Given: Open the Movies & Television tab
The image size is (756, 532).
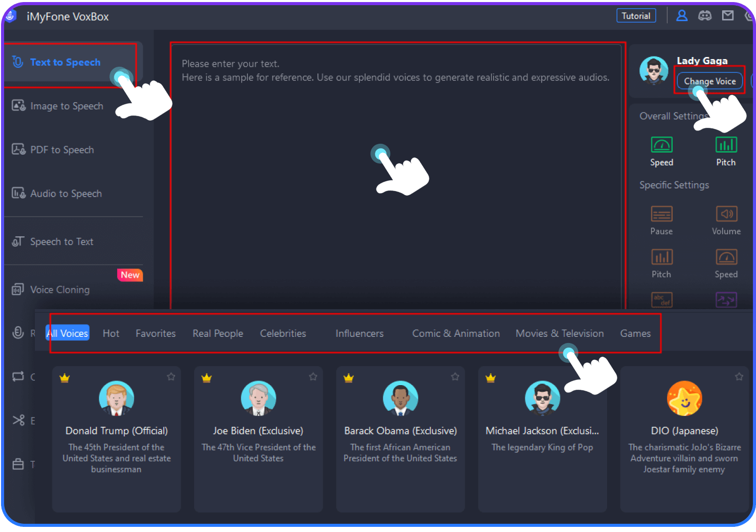Looking at the screenshot, I should (x=560, y=333).
